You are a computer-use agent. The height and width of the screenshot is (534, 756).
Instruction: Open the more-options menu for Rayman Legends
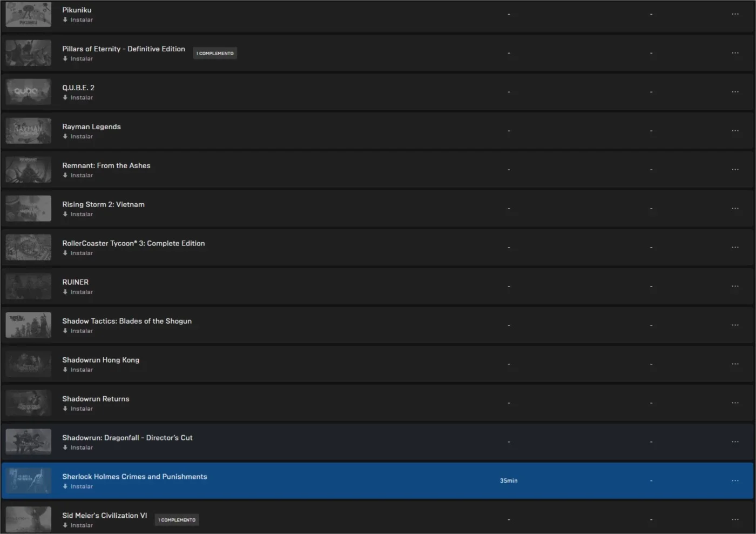point(735,131)
